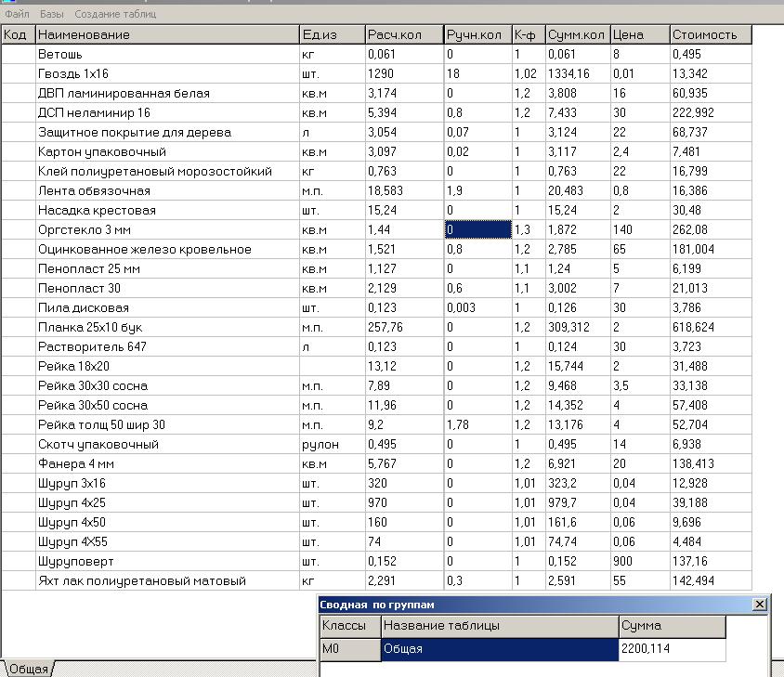Click the Код column header

[x=18, y=34]
